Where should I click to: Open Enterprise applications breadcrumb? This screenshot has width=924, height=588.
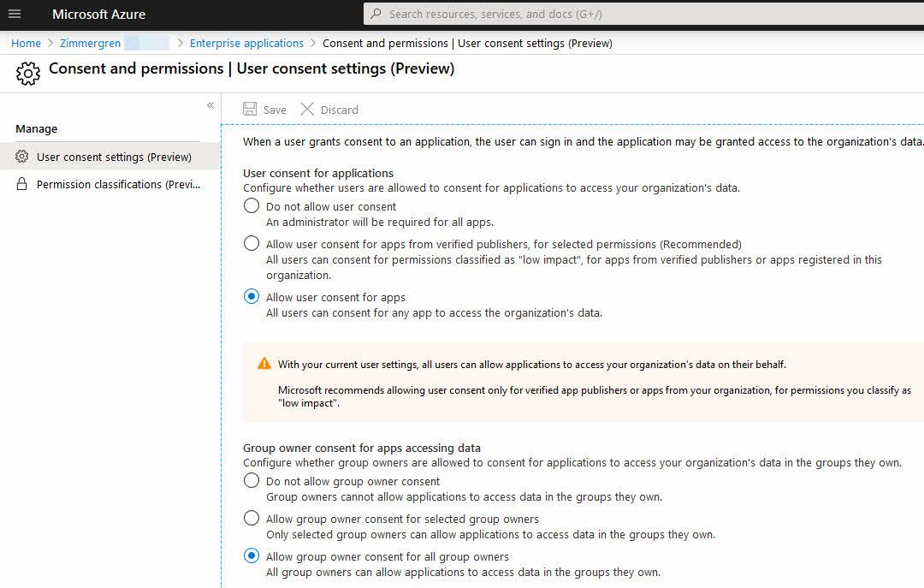click(246, 43)
